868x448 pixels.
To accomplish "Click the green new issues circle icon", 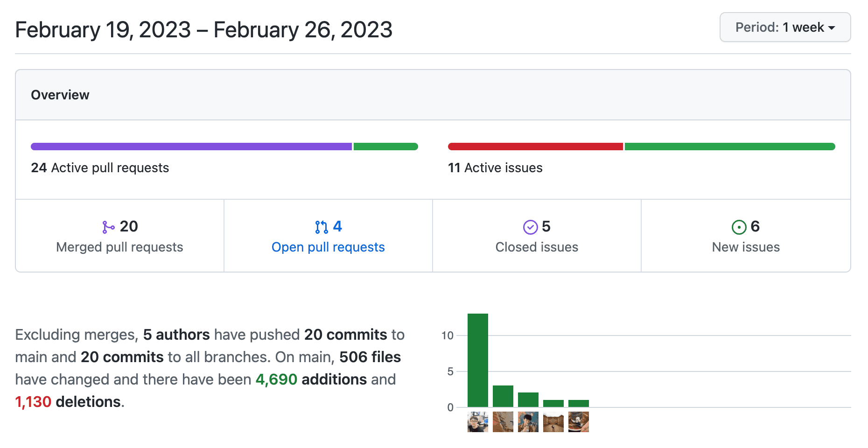I will tap(739, 227).
